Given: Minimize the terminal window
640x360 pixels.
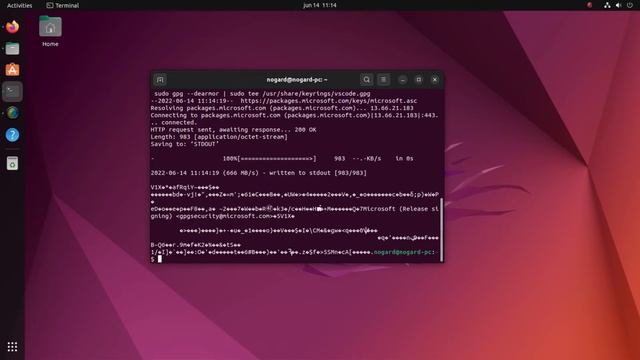Looking at the screenshot, I should [x=402, y=80].
